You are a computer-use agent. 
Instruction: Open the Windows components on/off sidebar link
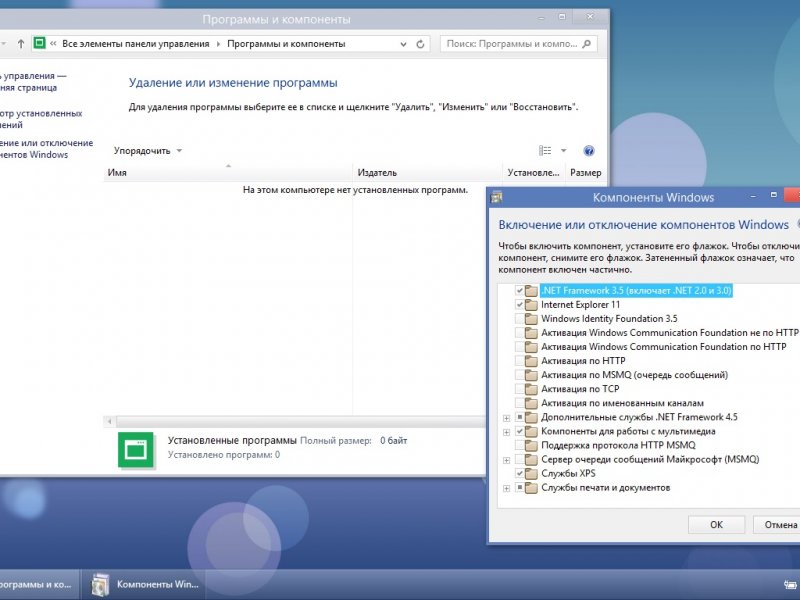click(x=45, y=149)
